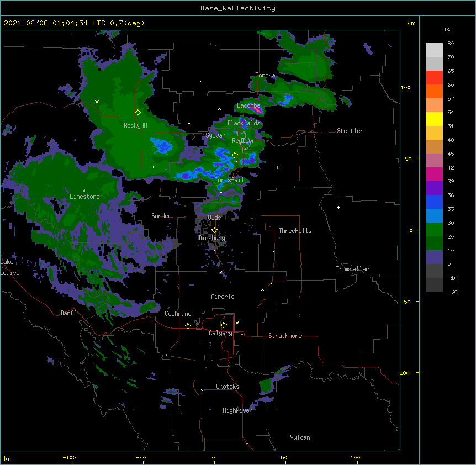The image size is (476, 465).
Task: Click the yellow v marker northeast of Calgary
Action: (x=237, y=323)
